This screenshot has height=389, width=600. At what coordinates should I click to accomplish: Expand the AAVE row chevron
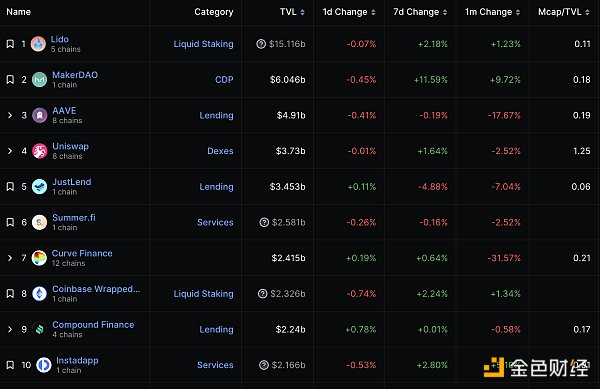point(10,115)
